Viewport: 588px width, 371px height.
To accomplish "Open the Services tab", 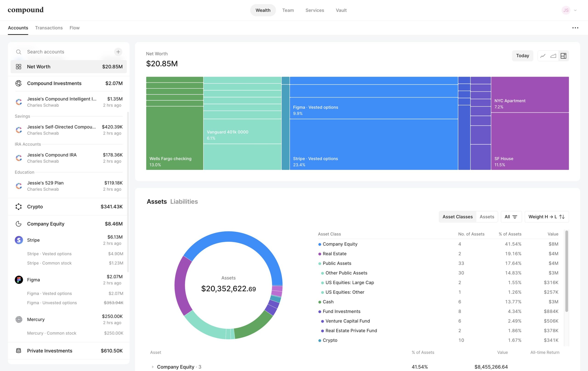I will [315, 10].
